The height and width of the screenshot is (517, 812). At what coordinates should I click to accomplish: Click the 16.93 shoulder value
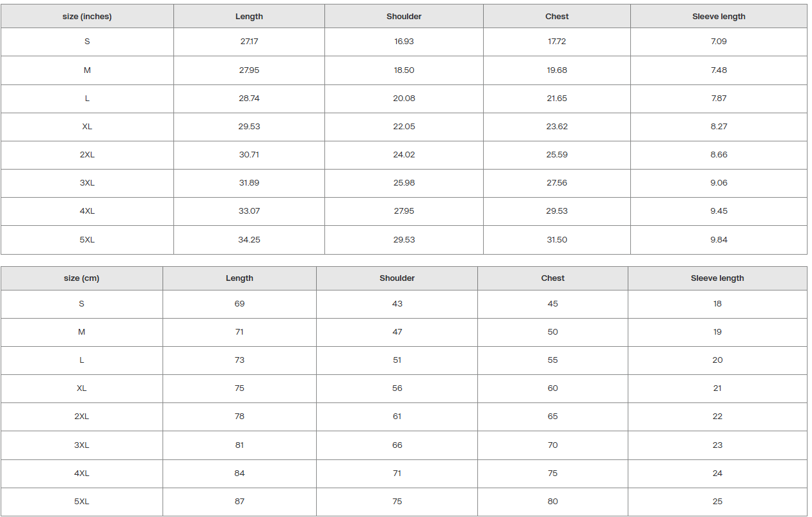point(404,42)
